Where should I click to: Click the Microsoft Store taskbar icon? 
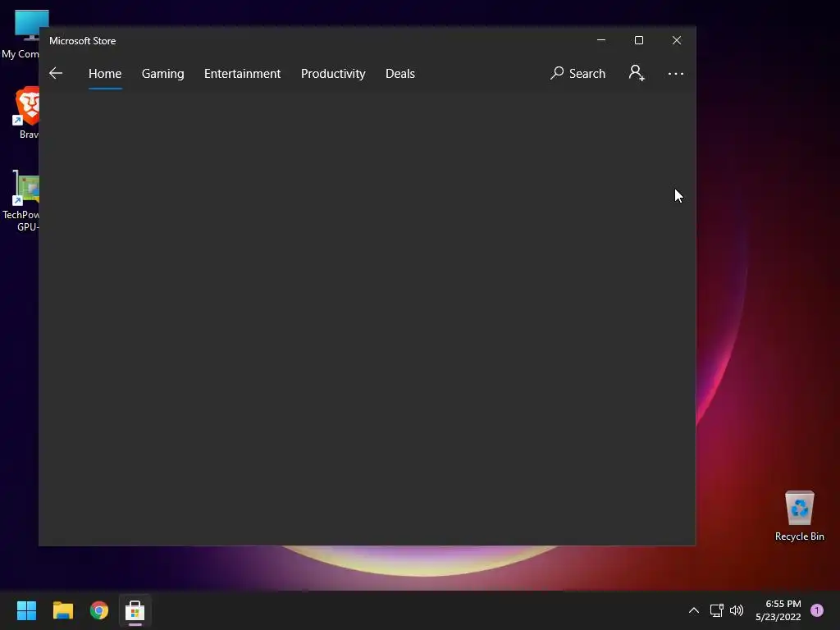coord(135,610)
